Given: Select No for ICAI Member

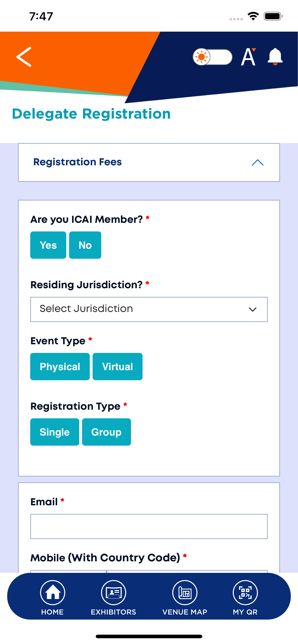Looking at the screenshot, I should pos(85,245).
